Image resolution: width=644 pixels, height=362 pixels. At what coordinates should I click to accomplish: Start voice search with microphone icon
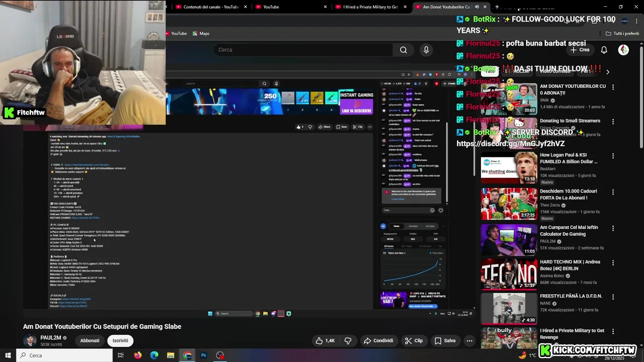pos(426,50)
